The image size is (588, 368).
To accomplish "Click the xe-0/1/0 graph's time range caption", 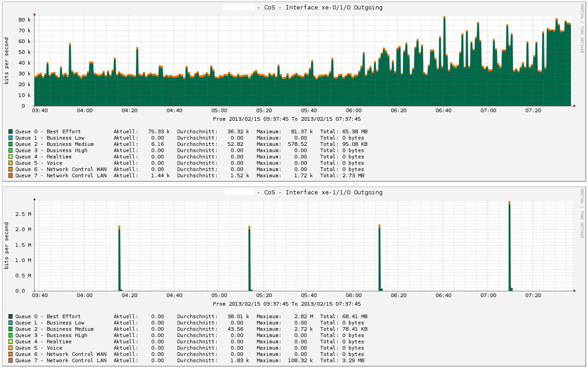I will point(287,119).
